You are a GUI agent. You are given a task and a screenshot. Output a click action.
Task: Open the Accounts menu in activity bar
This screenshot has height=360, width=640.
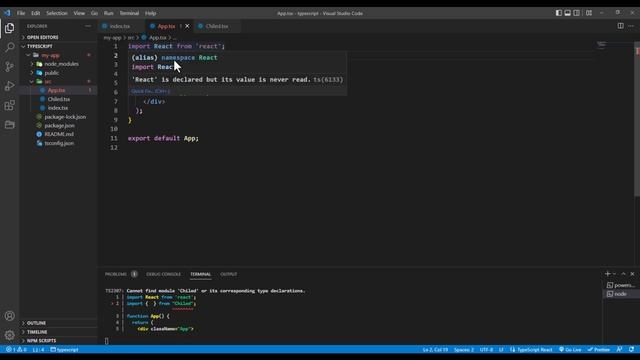[x=9, y=316]
